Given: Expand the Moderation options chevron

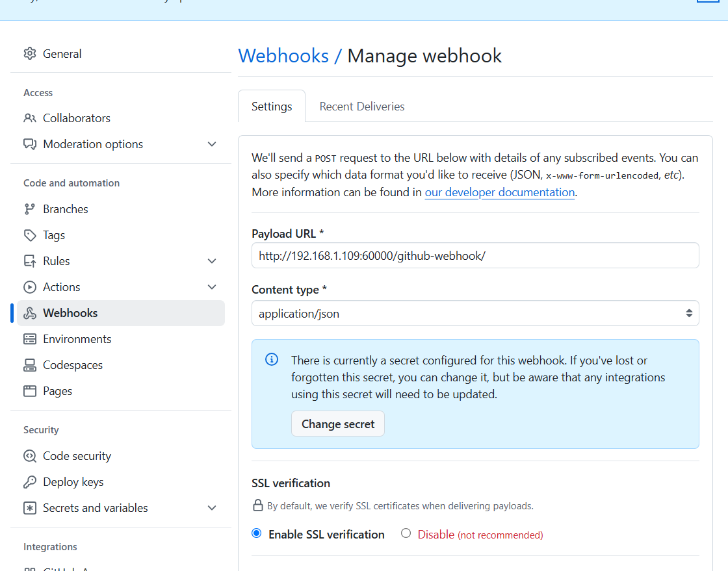Looking at the screenshot, I should coord(212,144).
